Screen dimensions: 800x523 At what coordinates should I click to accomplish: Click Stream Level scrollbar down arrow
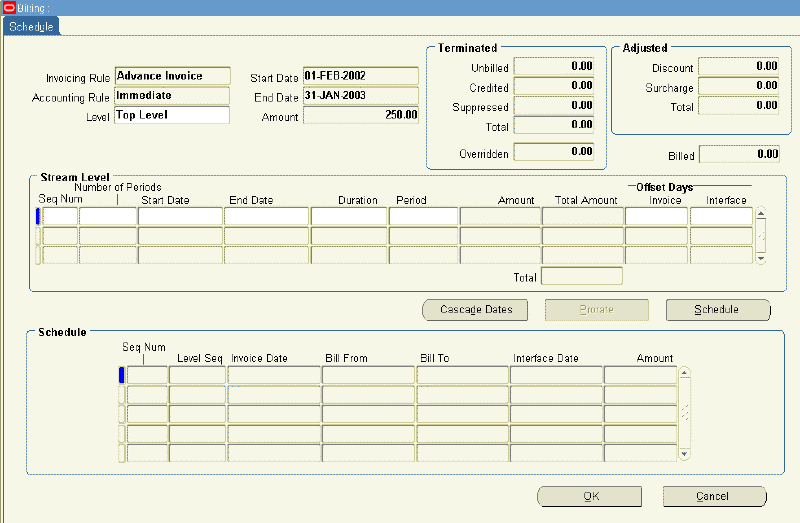[x=761, y=259]
